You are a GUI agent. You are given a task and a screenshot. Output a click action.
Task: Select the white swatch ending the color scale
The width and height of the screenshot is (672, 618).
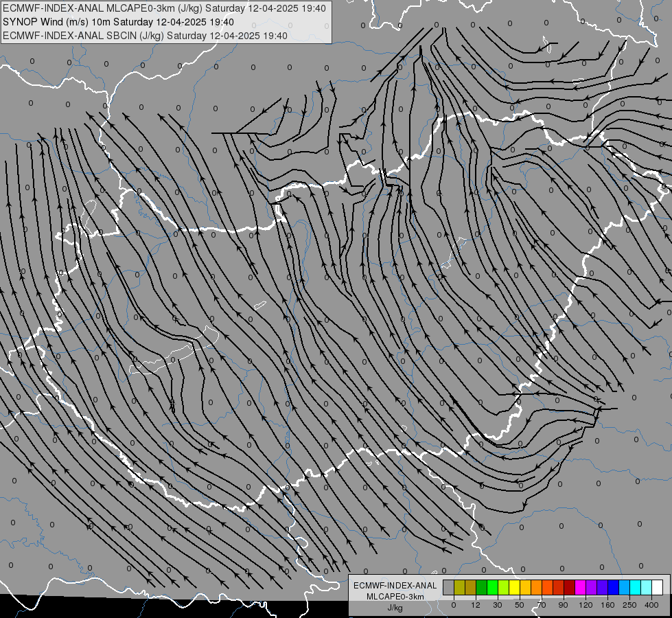[x=657, y=587]
